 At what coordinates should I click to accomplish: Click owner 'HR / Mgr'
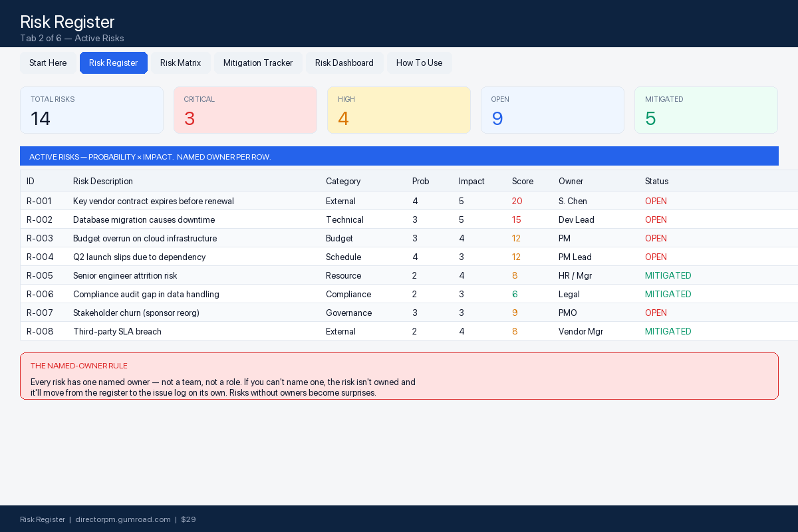click(x=575, y=275)
